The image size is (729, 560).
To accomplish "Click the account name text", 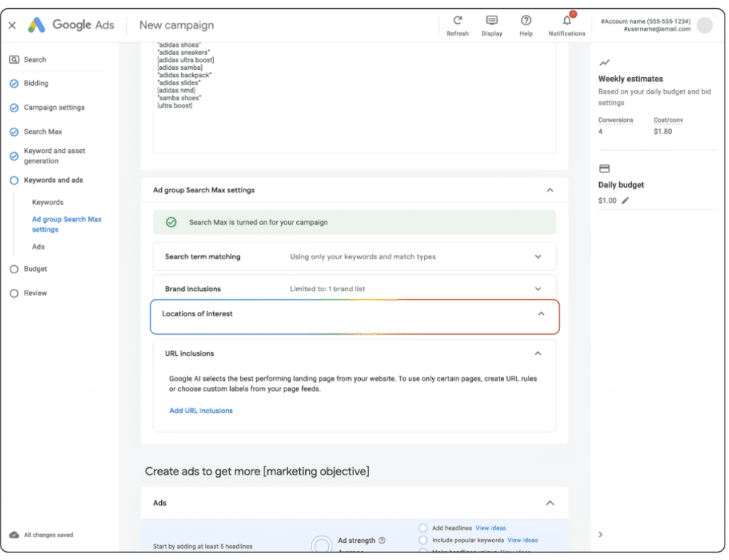I will 645,22.
